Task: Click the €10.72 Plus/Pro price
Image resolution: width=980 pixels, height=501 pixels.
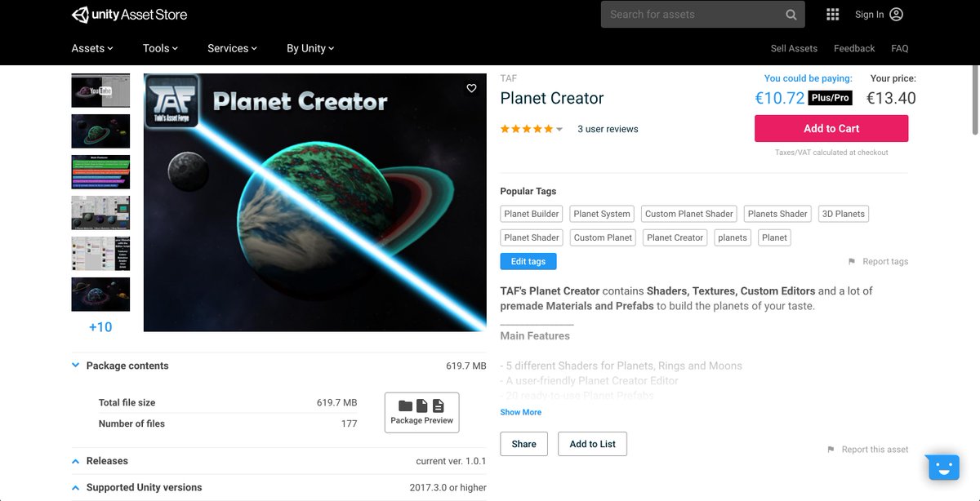Action: click(x=780, y=98)
